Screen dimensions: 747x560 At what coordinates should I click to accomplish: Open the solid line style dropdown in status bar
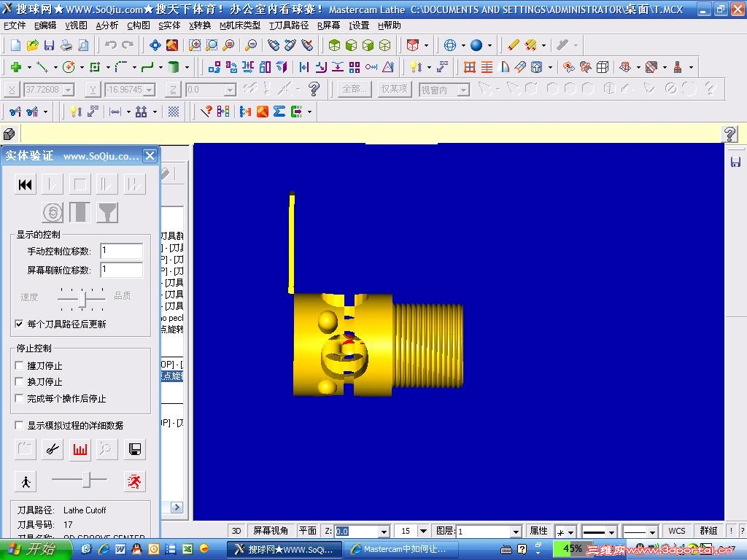tap(612, 532)
